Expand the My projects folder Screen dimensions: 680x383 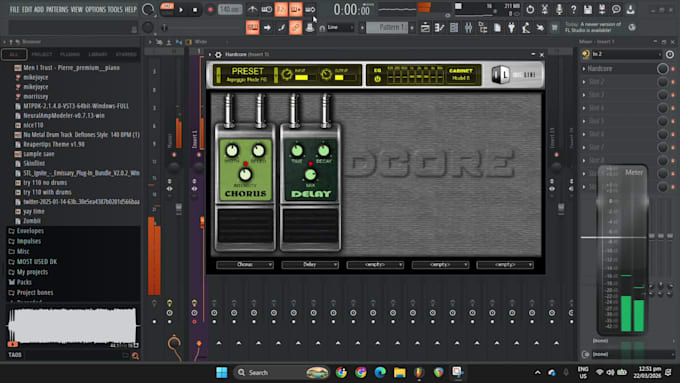coord(32,272)
